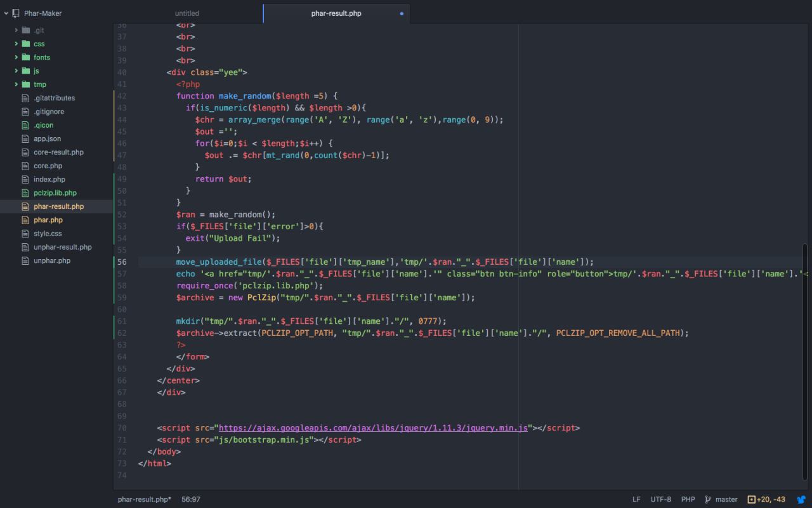The image size is (812, 508).
Task: Click the .gitignore file icon
Action: tap(26, 112)
